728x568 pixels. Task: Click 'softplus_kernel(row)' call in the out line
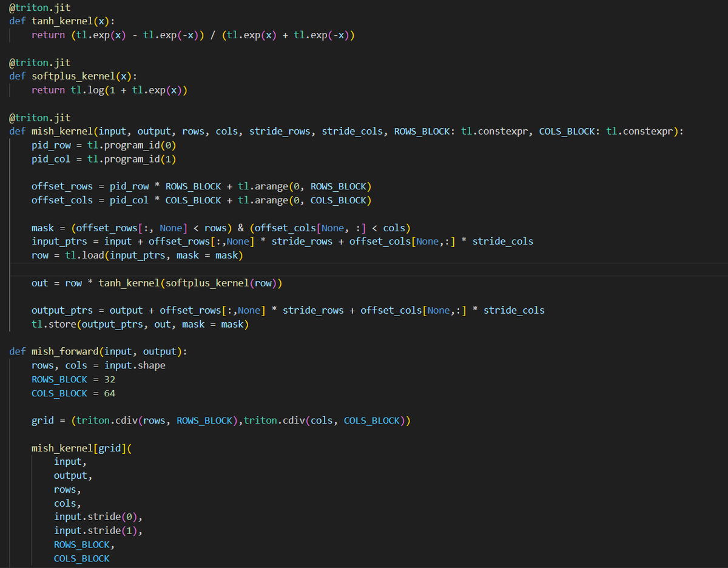pyautogui.click(x=221, y=283)
